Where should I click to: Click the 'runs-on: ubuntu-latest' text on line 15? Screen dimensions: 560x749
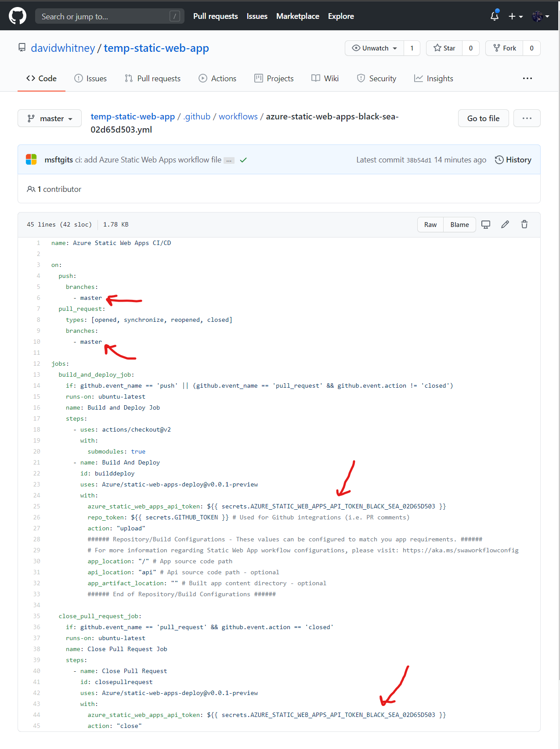(x=105, y=396)
